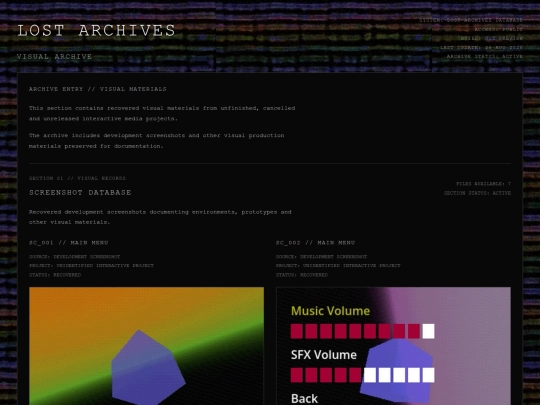
Task: Click PROJECT: UNIDENTIFIED INTERACTIVE PROJECT under SC_002
Action: click(x=338, y=266)
